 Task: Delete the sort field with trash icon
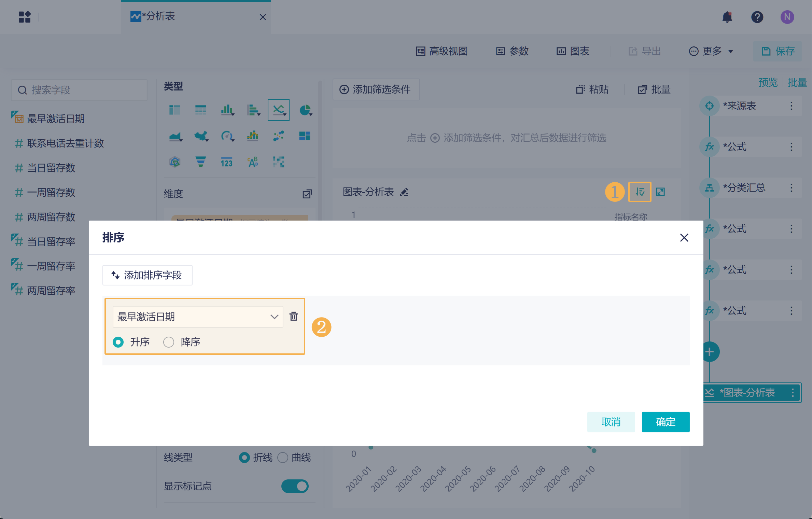pos(293,317)
